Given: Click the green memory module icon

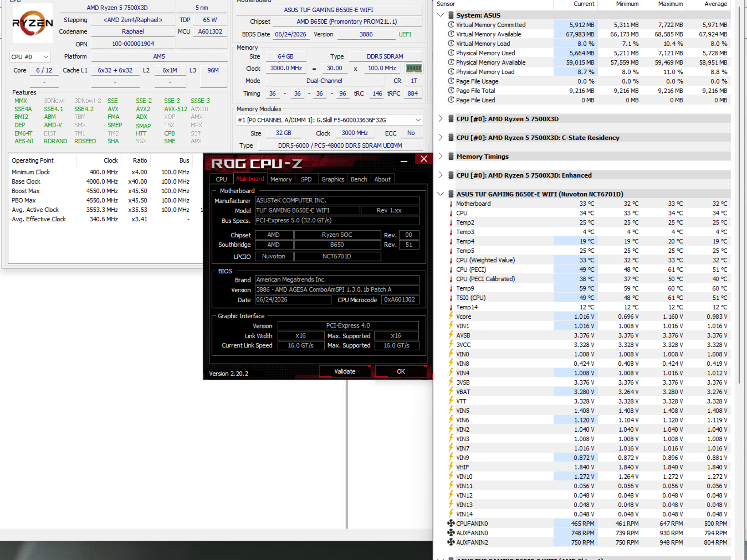Looking at the screenshot, I should coord(414,68).
